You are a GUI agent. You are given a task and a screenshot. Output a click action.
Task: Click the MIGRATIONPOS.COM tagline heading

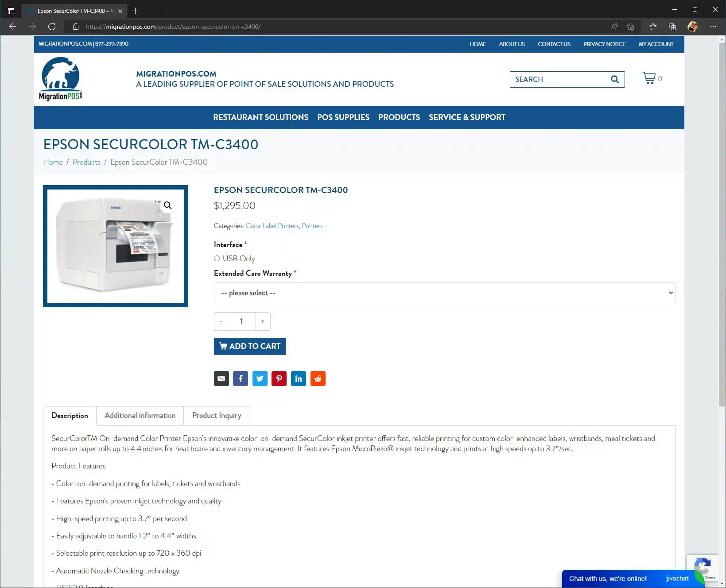tap(176, 73)
